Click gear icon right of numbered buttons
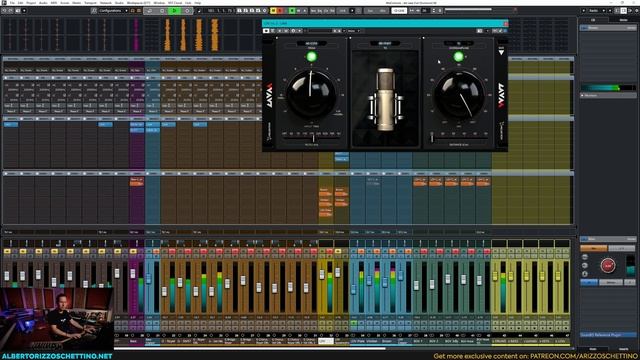Image resolution: width=640 pixels, height=360 pixels. coord(264,11)
